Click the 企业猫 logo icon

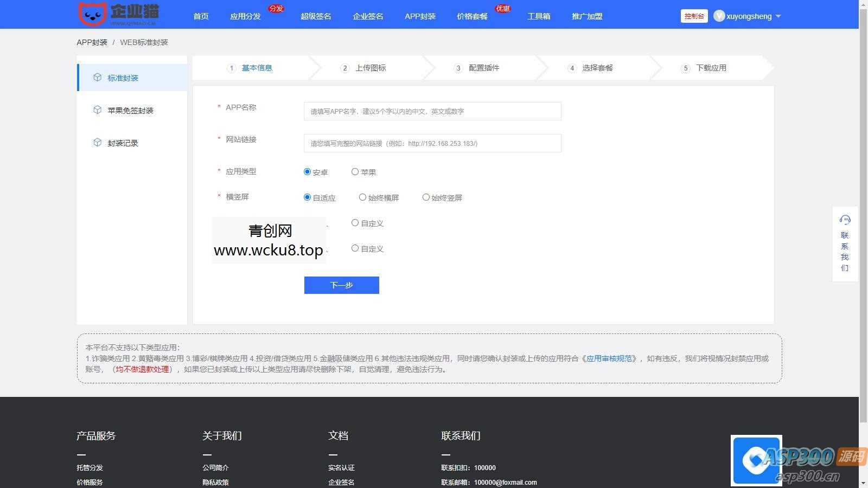point(93,14)
